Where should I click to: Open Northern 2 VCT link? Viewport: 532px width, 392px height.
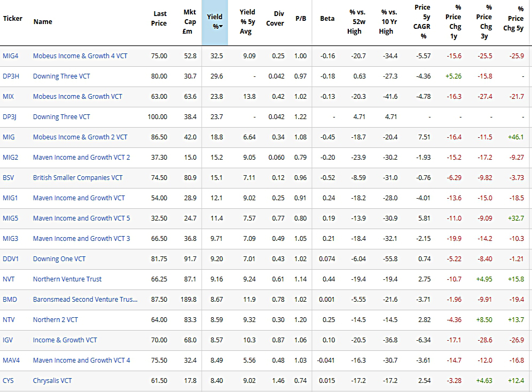pos(56,320)
